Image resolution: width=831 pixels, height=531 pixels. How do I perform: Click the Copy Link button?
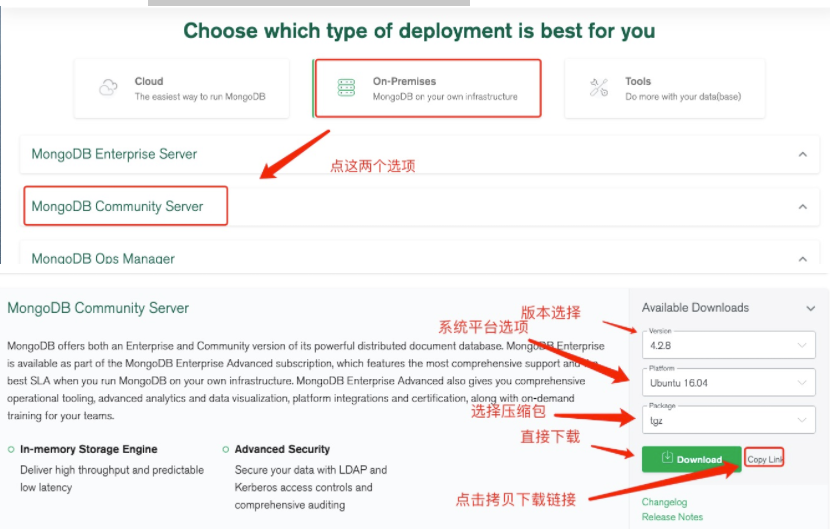click(x=764, y=458)
